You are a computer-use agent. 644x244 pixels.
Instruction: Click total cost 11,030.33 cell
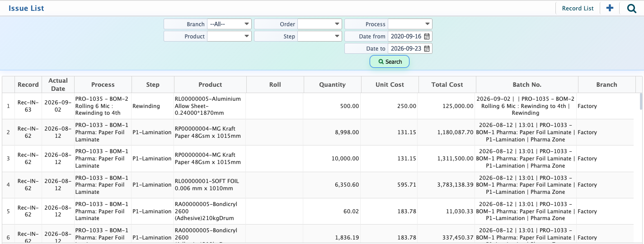pyautogui.click(x=447, y=211)
